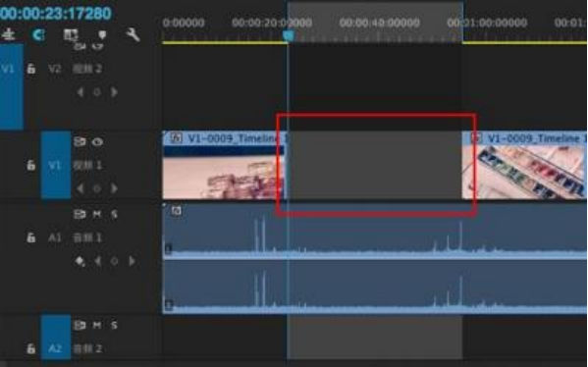Mute audio track A1
Viewport: 588px width, 367px height.
(x=97, y=214)
